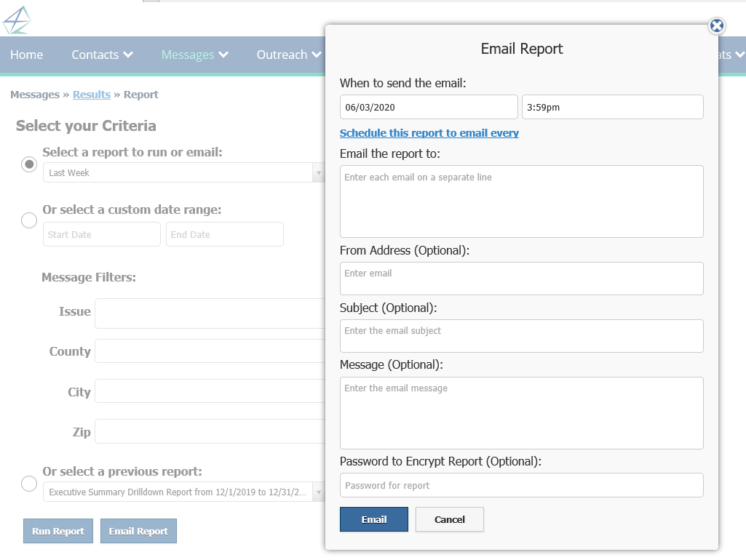The height and width of the screenshot is (560, 746).
Task: Click the Start Date field
Action: coord(102,234)
